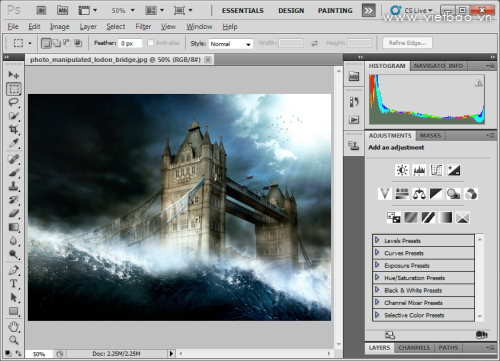Select the Blur tool
The height and width of the screenshot is (361, 500).
tap(13, 241)
